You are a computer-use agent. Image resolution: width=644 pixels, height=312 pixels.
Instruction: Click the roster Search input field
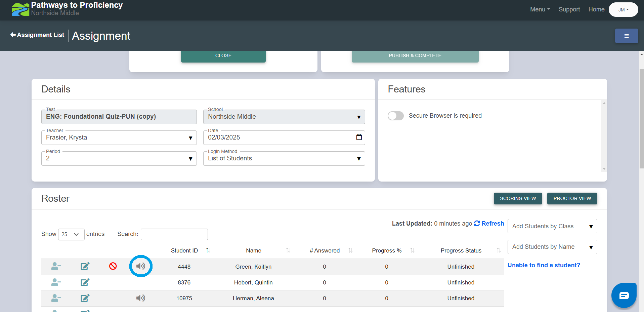pyautogui.click(x=174, y=234)
